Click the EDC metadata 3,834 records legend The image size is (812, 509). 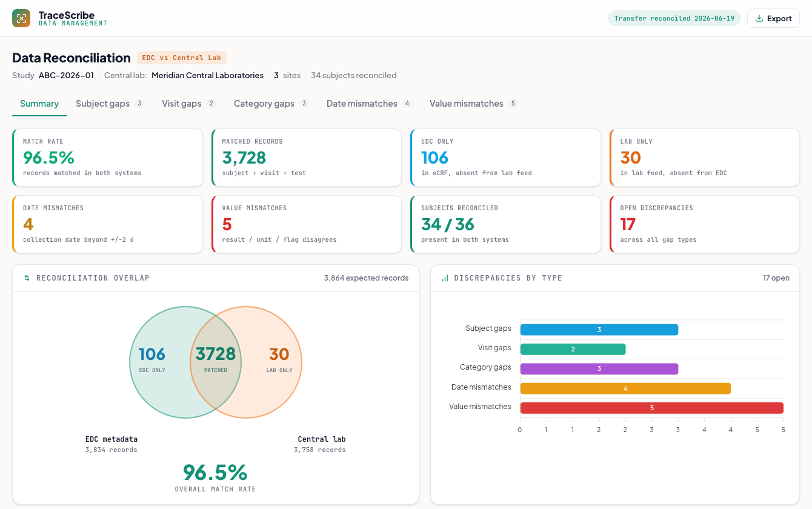click(x=111, y=444)
